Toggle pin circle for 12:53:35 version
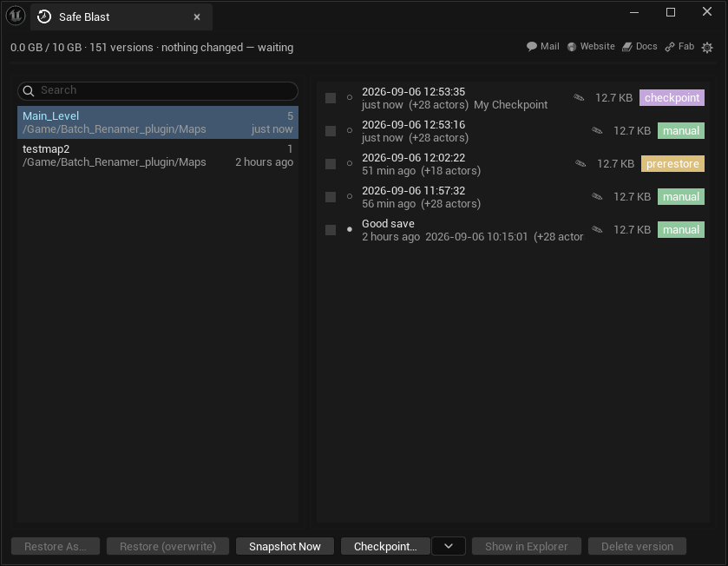 (350, 97)
